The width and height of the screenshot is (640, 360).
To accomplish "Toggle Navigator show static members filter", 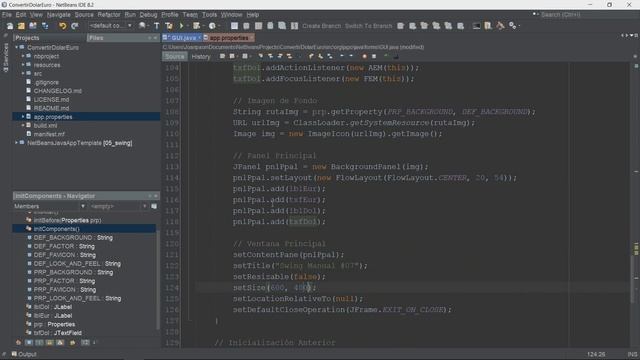I will coord(40,342).
